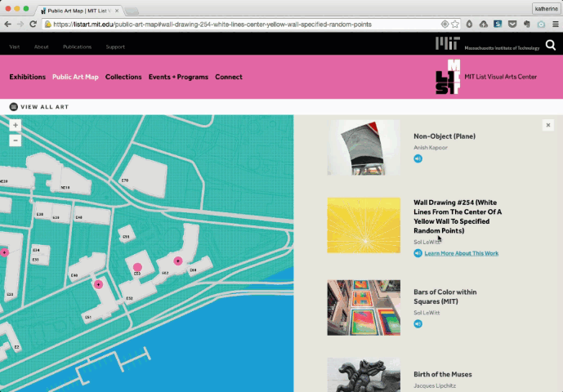Click the Anish Kapoor artist name
The image size is (563, 392).
[x=430, y=147]
